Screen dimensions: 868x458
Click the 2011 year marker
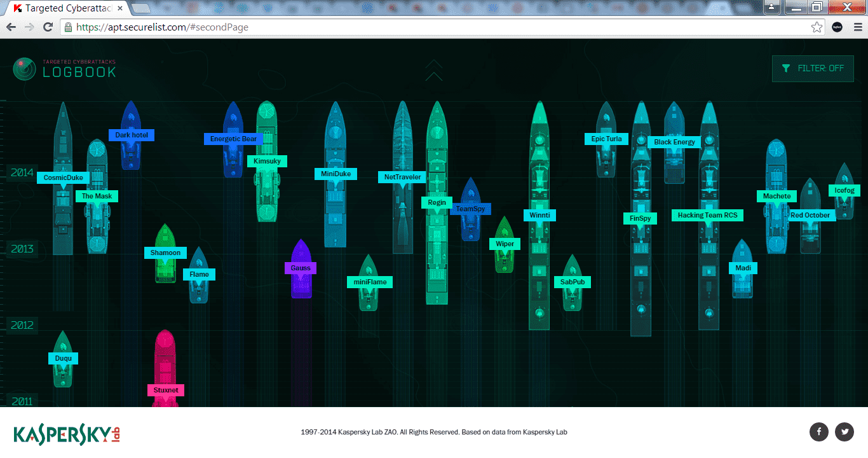point(22,401)
